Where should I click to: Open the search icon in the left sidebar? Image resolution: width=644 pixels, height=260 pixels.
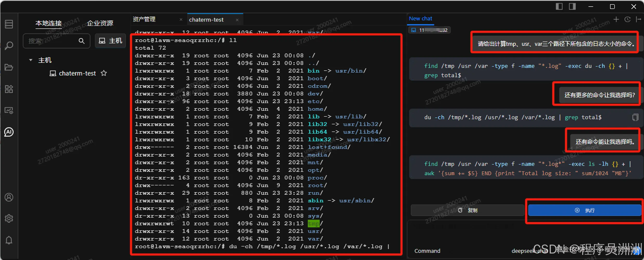click(x=9, y=46)
